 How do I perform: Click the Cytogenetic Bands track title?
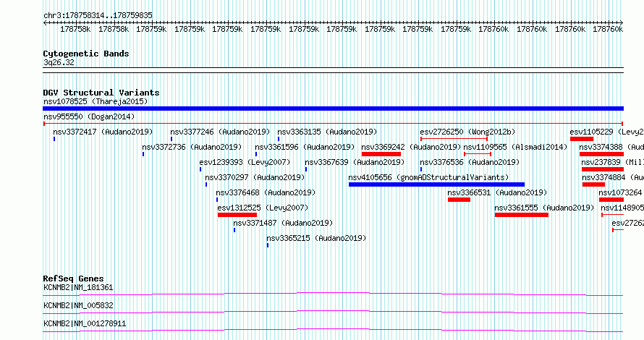tap(86, 54)
